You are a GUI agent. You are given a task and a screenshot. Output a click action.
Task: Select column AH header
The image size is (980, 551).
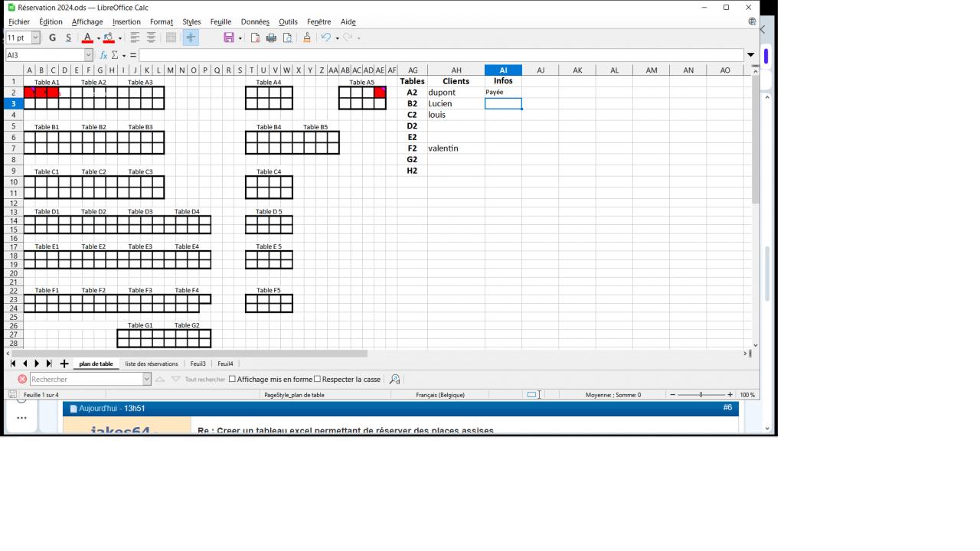456,70
